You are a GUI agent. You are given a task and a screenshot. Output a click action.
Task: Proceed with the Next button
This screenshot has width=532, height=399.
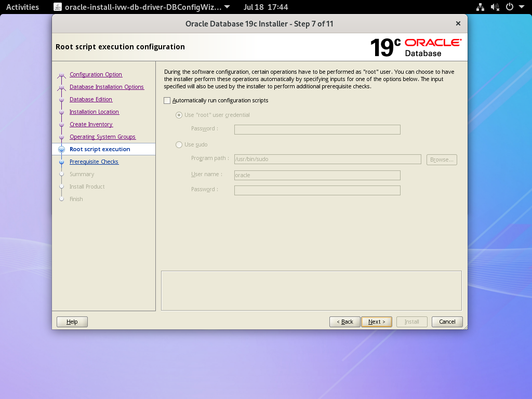pyautogui.click(x=377, y=322)
